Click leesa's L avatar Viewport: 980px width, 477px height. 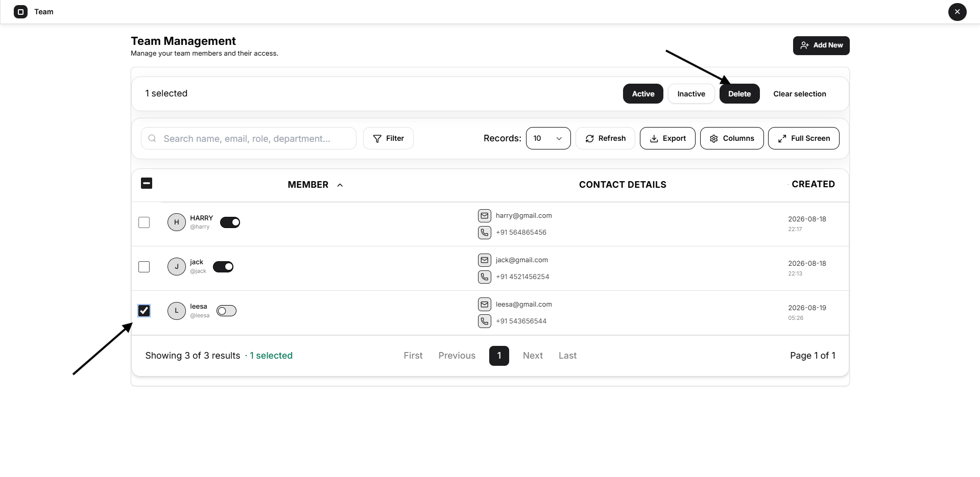[177, 311]
